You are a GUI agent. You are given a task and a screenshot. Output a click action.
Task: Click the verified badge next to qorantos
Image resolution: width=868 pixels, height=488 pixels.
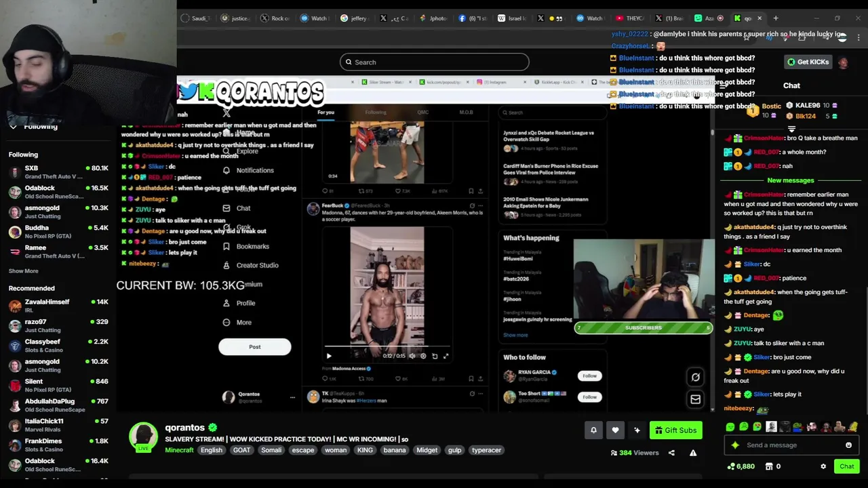point(213,428)
